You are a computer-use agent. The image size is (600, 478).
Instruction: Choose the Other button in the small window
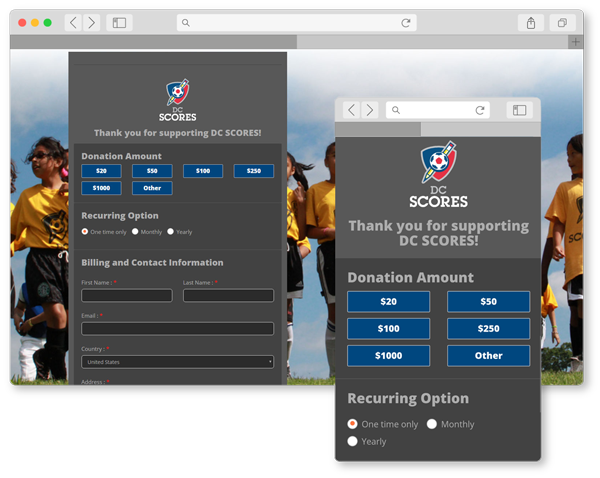click(x=489, y=356)
